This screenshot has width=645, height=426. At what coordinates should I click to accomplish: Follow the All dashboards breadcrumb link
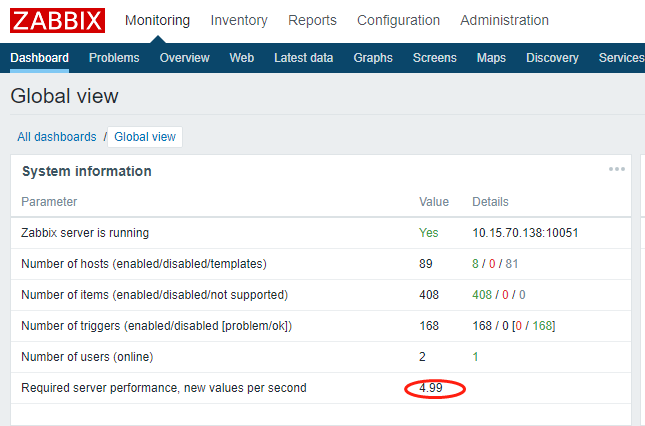[x=57, y=137]
